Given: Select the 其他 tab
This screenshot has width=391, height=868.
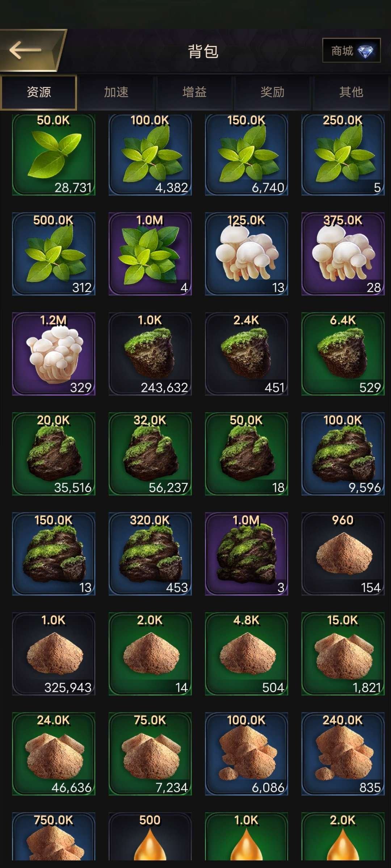Looking at the screenshot, I should point(351,92).
